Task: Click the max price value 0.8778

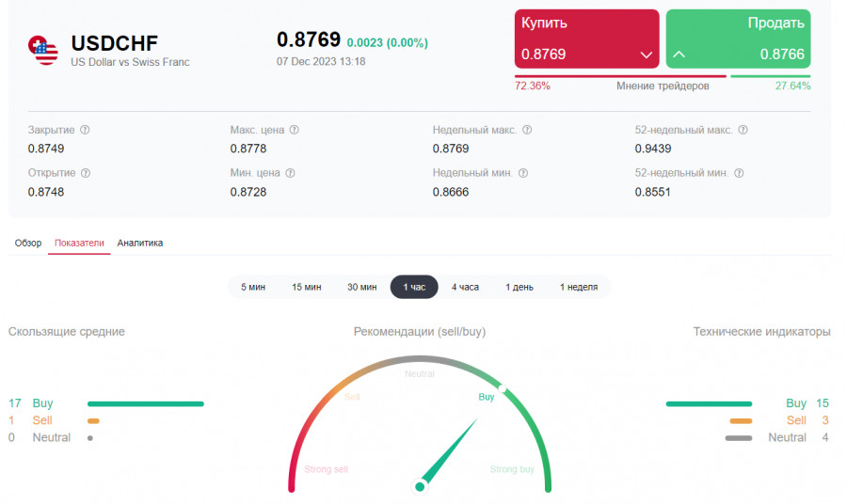Action: 248,149
